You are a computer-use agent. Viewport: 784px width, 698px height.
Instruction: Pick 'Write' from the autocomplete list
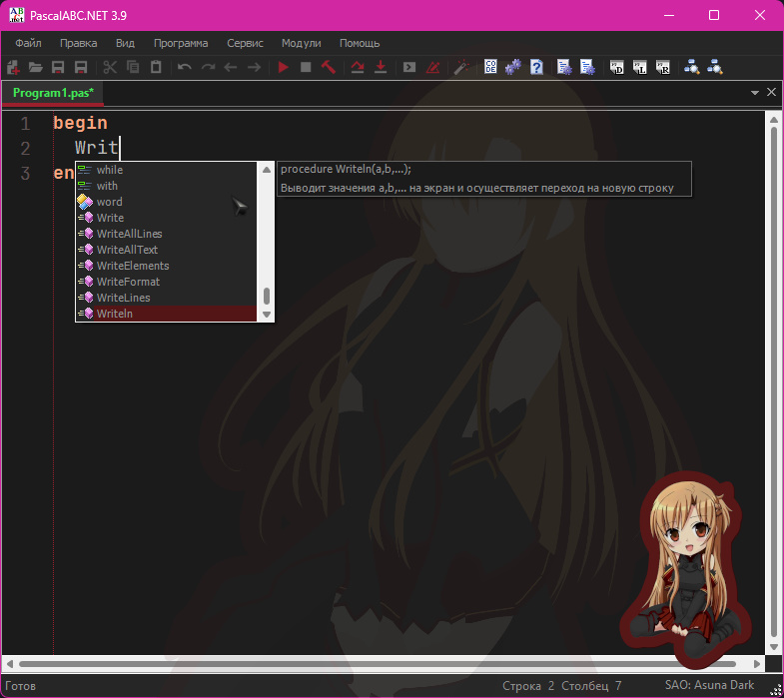click(166, 218)
